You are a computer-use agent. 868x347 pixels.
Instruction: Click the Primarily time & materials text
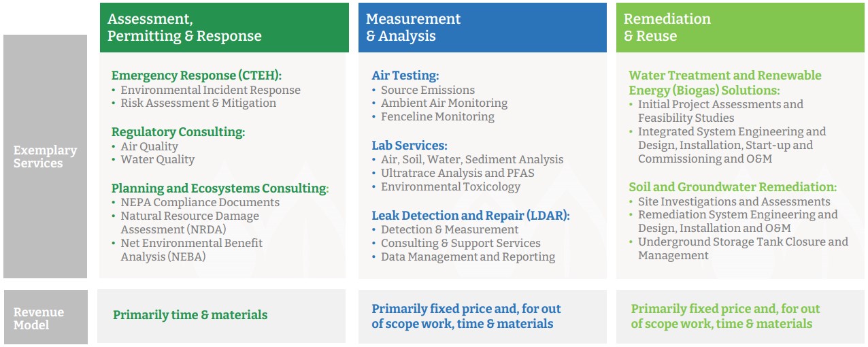[190, 315]
